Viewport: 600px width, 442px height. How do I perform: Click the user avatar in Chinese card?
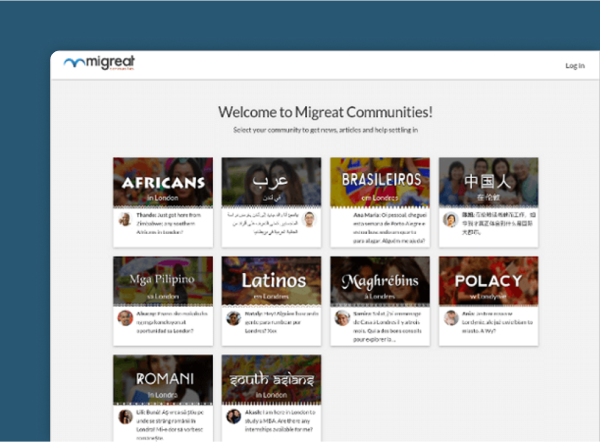click(x=451, y=219)
